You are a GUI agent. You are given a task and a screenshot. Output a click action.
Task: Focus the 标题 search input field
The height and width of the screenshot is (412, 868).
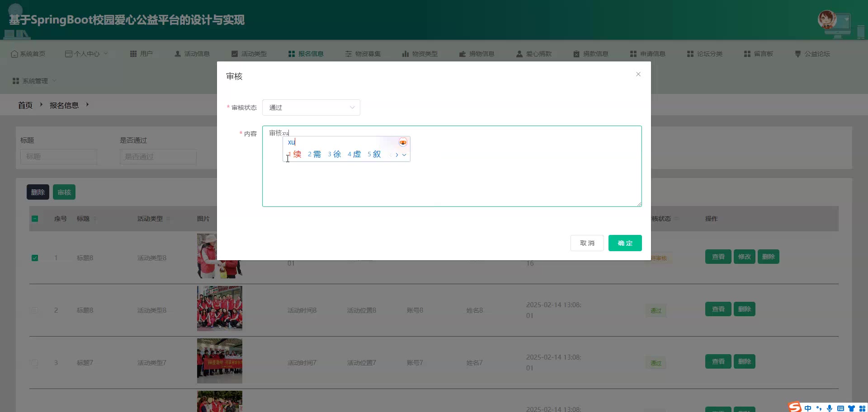coord(59,157)
